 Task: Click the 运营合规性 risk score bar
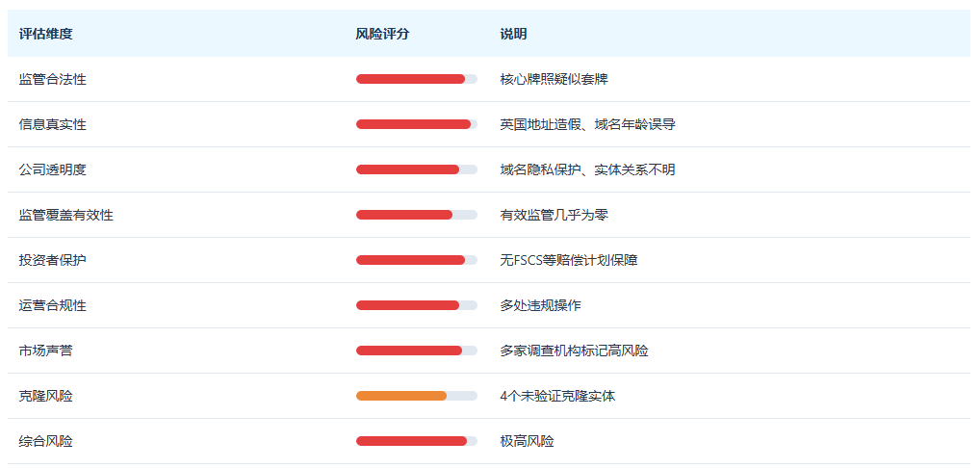pos(417,305)
